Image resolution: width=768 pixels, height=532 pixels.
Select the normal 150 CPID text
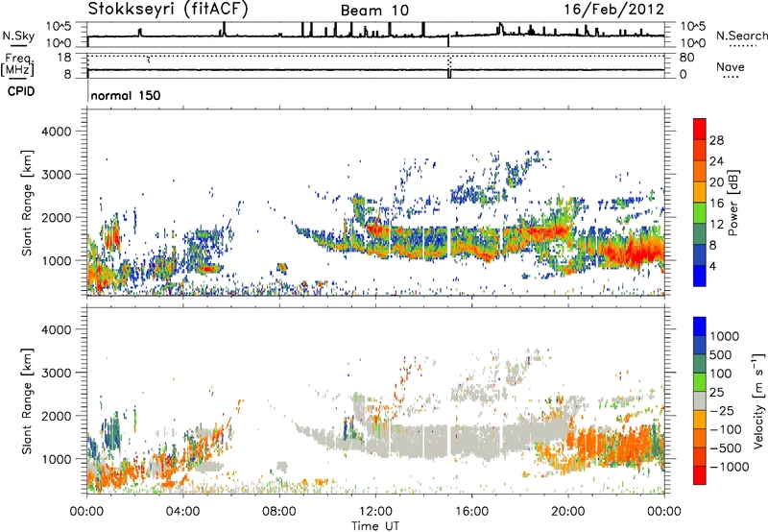(x=126, y=95)
